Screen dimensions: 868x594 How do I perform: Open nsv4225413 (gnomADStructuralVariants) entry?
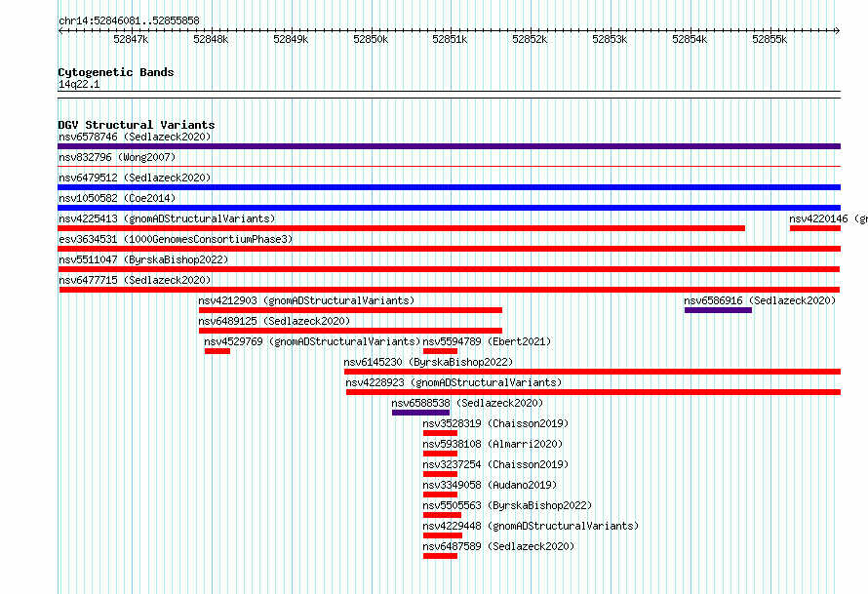coord(167,218)
